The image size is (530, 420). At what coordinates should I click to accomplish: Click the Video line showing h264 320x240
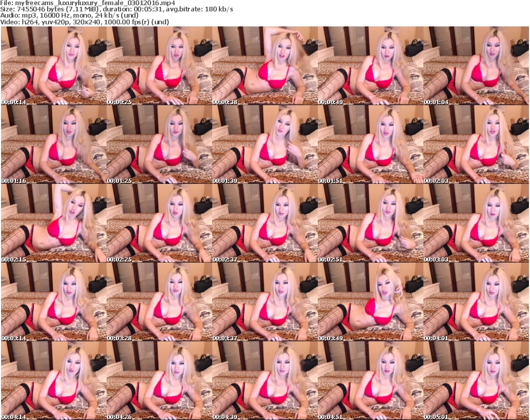pyautogui.click(x=84, y=22)
